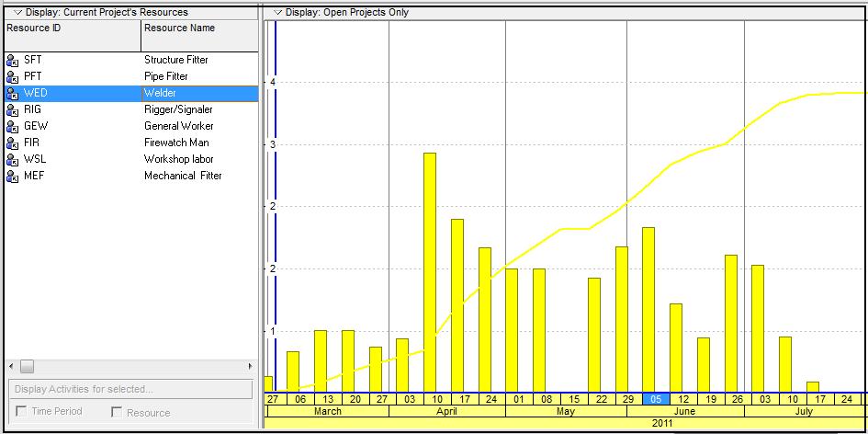Click the 2011 year label in timescale

coord(662,424)
